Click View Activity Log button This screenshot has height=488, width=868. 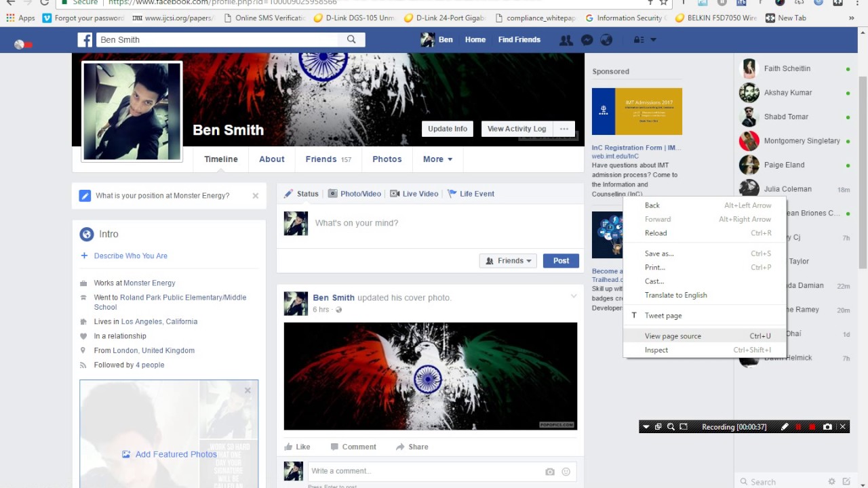517,129
